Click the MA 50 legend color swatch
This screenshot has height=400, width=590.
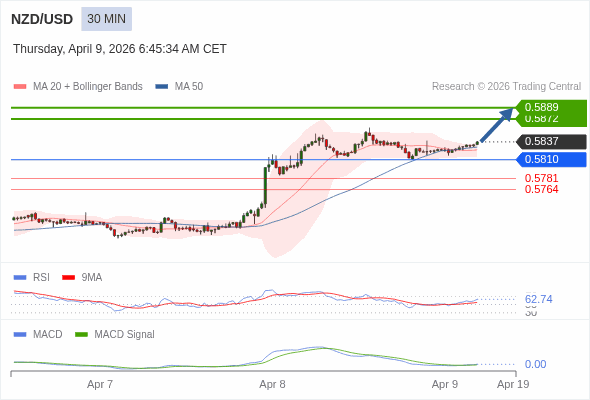click(162, 87)
